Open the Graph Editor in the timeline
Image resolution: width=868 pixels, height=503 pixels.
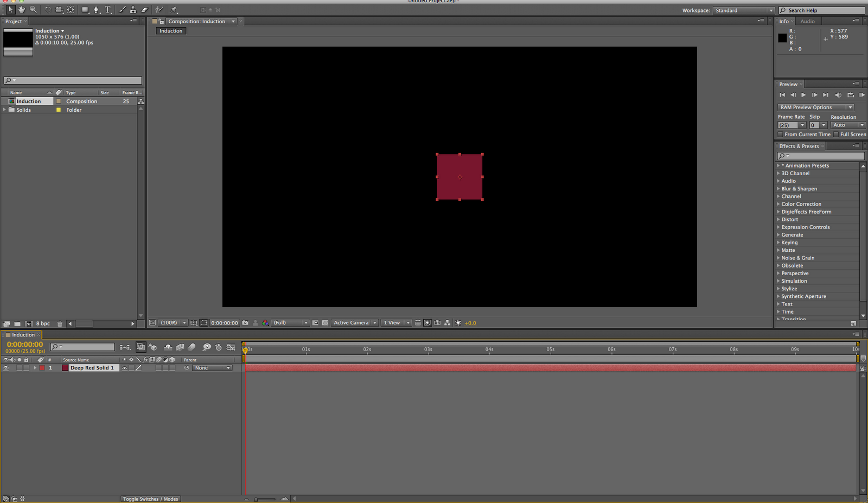[x=230, y=347]
